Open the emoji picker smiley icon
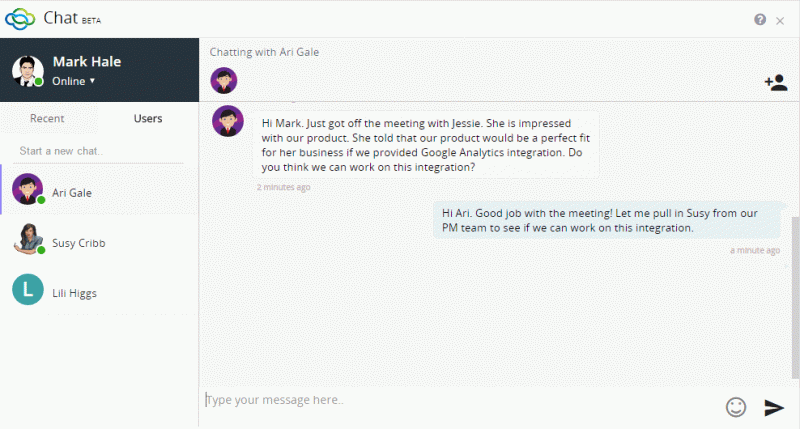The width and height of the screenshot is (800, 429). click(x=736, y=407)
